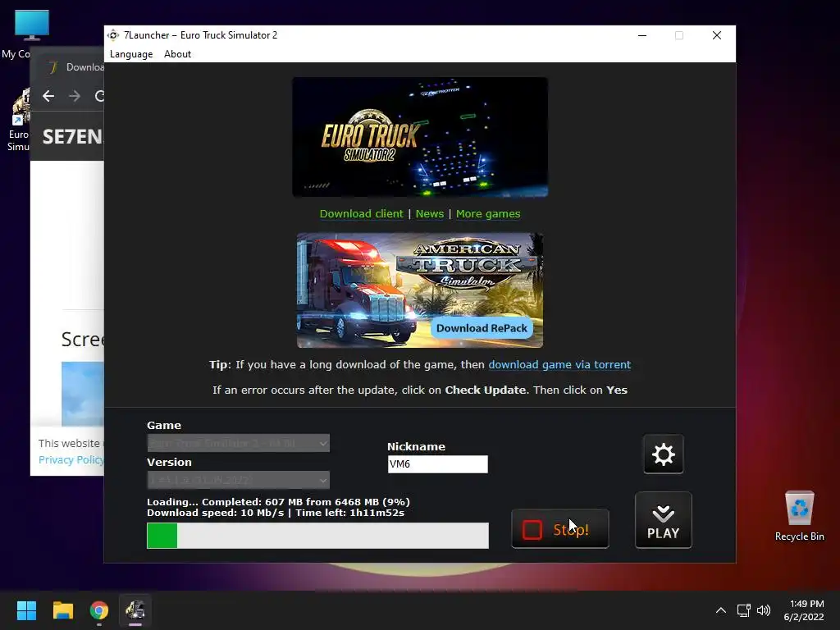Viewport: 840px width, 630px height.
Task: Click the SE7EN site logo in browser
Action: [72, 137]
